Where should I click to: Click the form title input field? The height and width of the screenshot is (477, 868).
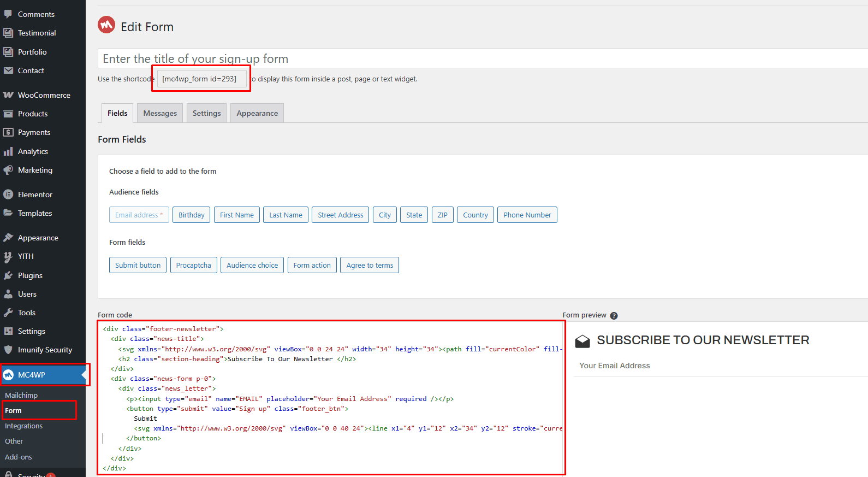point(483,58)
